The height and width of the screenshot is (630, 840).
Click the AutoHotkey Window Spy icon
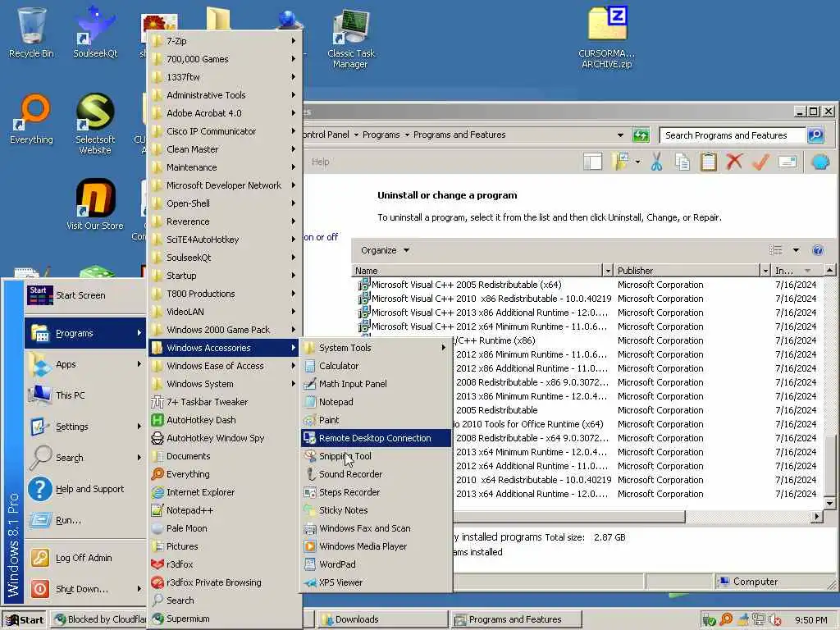[x=157, y=438]
